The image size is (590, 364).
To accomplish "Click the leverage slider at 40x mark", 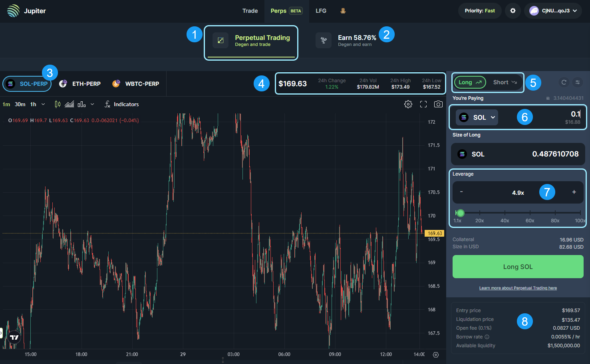I will 505,213.
